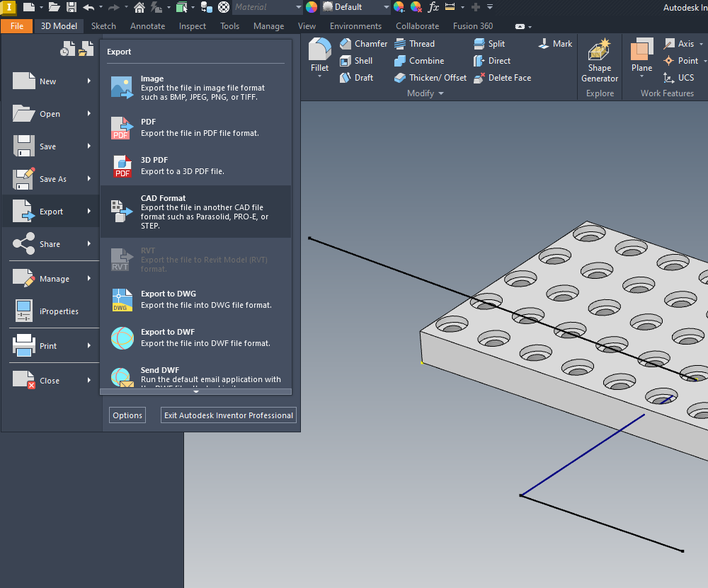Expand the Print submenu arrow
This screenshot has width=708, height=588.
pyautogui.click(x=89, y=346)
